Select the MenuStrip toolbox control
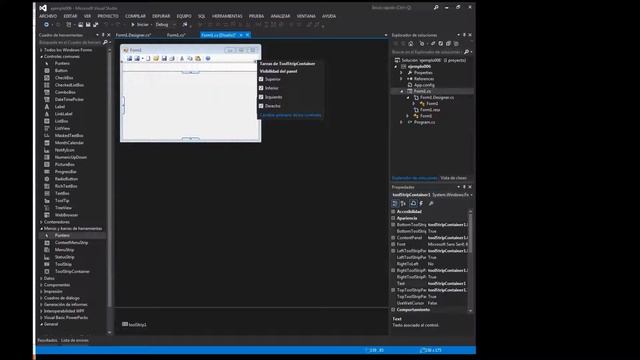The image size is (640, 360). coord(64,250)
